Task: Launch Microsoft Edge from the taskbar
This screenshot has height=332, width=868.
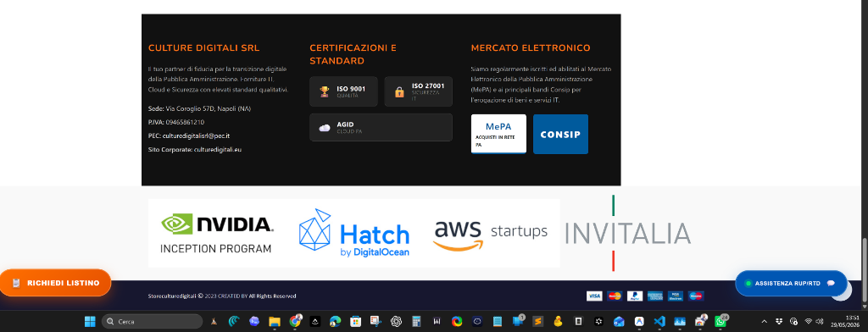Action: pyautogui.click(x=336, y=321)
